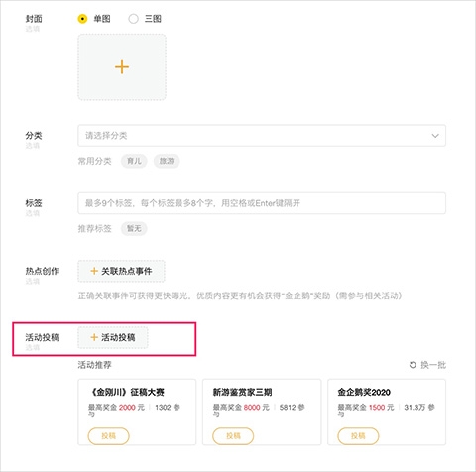Click the plus icon to upload cover
Screen dimensions: 476x472
122,67
